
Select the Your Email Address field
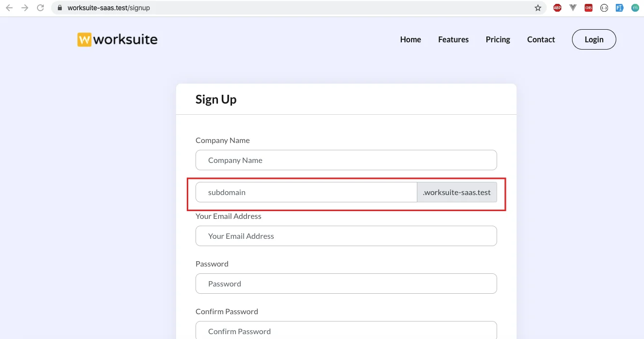point(346,236)
